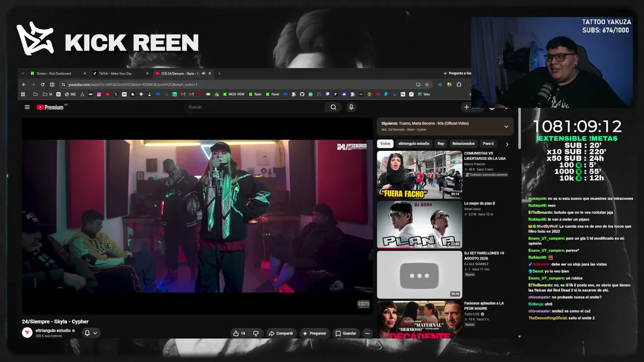Focus the YouTube Buscar search field
Viewport: 644px width, 362px height.
255,107
